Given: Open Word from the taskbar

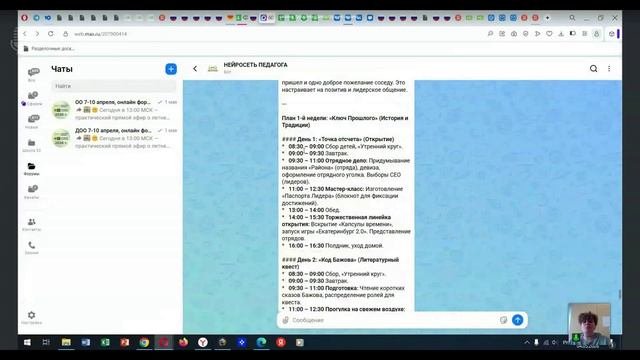Looking at the screenshot, I should 86,342.
